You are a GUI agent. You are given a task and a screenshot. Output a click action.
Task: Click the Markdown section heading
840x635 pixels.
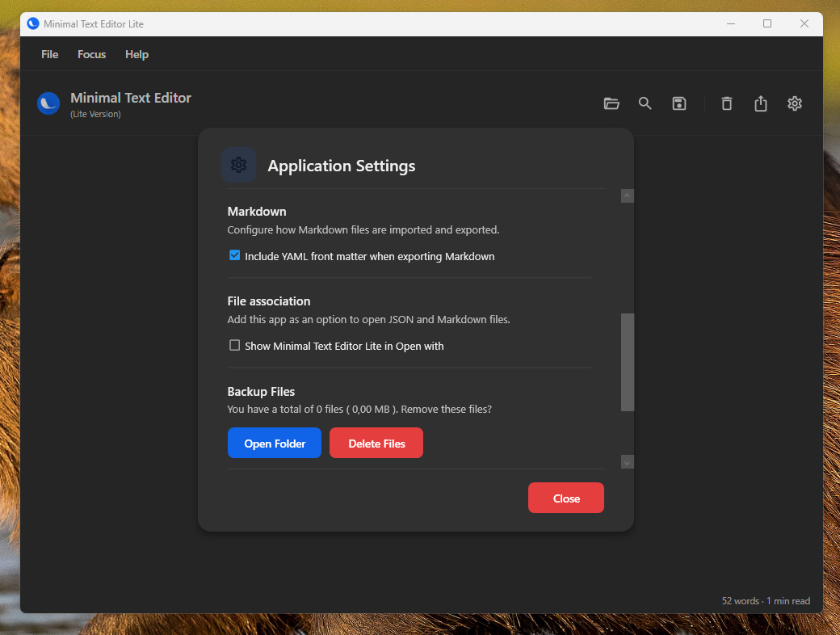point(257,211)
